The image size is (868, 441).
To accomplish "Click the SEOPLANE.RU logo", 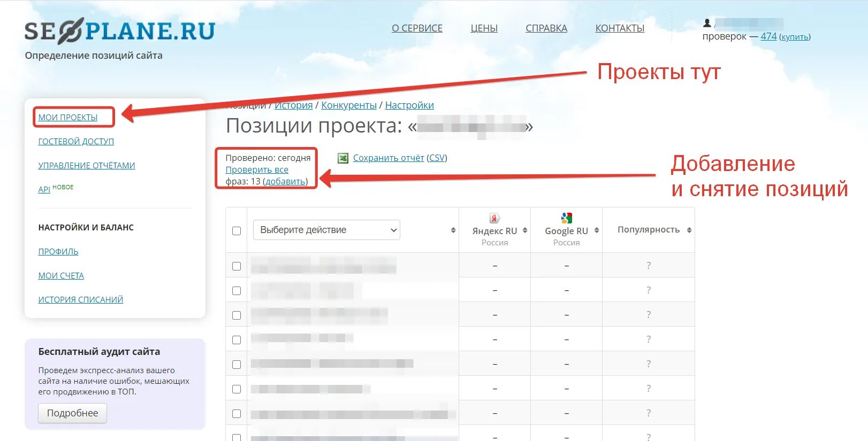I will (119, 30).
